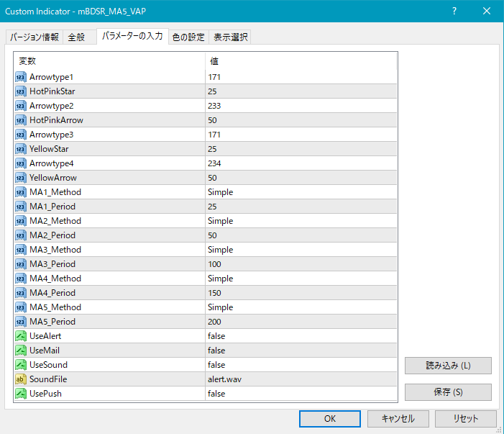The height and width of the screenshot is (434, 504).
Task: Click the icon beside MA3_Period
Action: click(21, 264)
